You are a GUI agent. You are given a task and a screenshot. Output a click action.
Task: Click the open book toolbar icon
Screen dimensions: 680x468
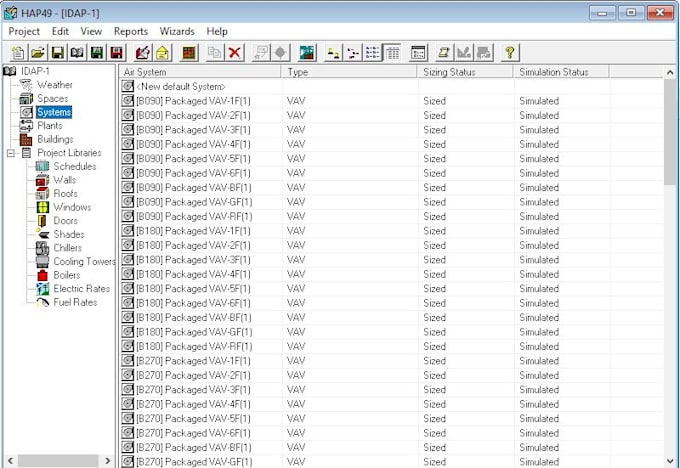77,53
